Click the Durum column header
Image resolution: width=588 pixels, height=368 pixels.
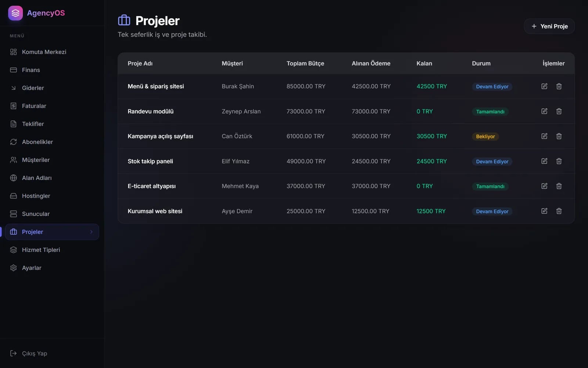(x=481, y=63)
